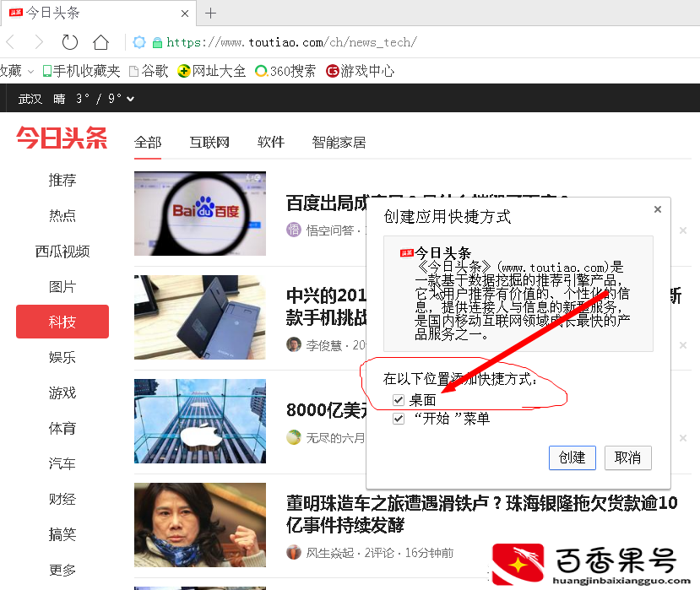Open the 董明珠 article thumbnail
Screen dimensions: 700x590
200,525
